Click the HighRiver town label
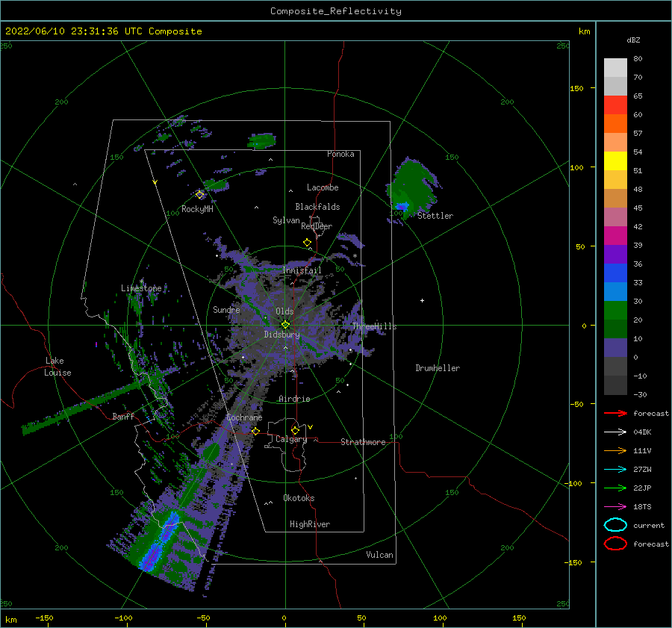672x628 pixels. [310, 524]
